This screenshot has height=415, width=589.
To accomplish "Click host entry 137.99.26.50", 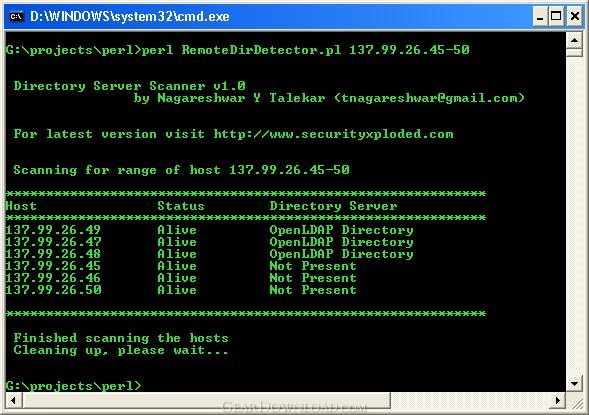I will [x=53, y=290].
